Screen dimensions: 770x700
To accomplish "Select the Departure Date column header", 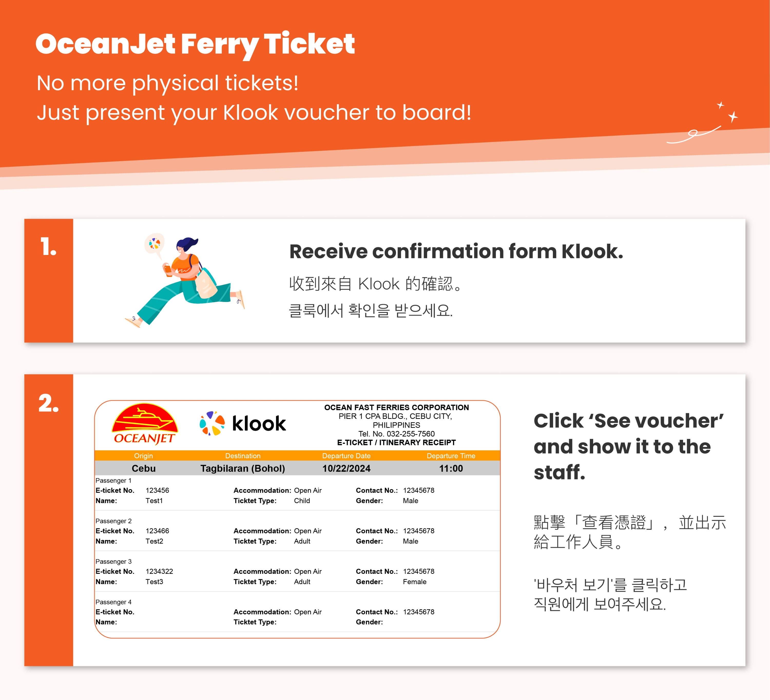I will point(346,456).
